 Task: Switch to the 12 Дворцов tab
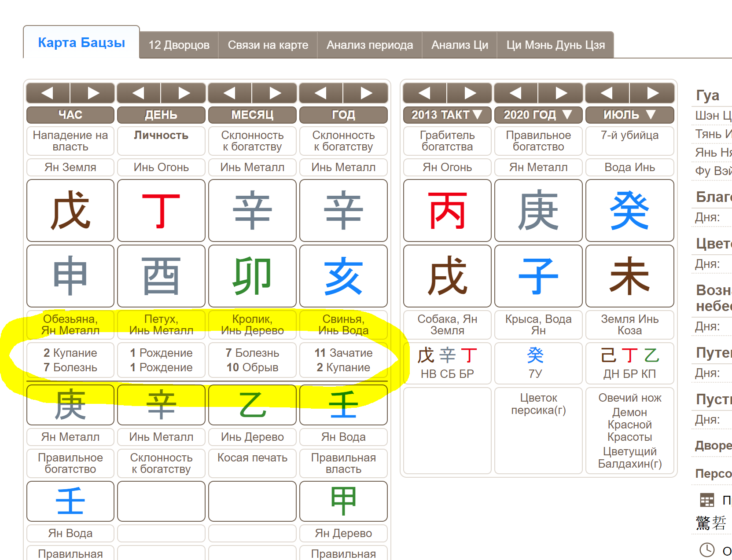(179, 45)
